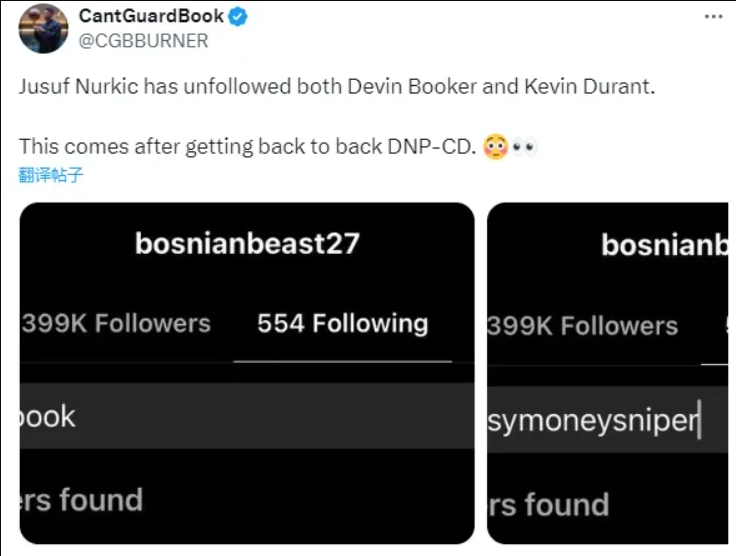The height and width of the screenshot is (556, 736).
Task: Click the CantGuardBook display name
Action: 152,17
